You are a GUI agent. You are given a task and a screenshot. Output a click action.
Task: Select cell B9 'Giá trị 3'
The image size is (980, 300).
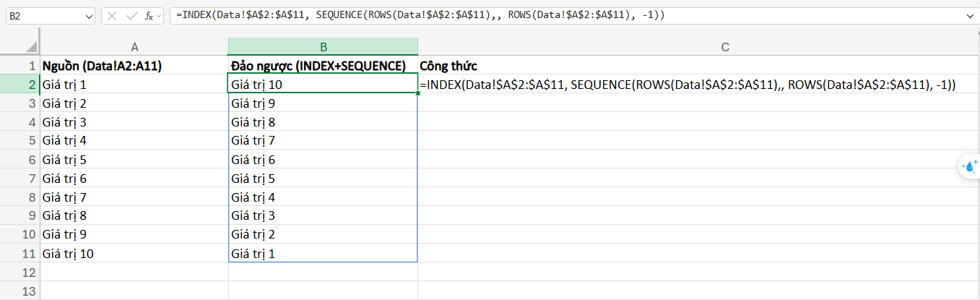point(323,216)
